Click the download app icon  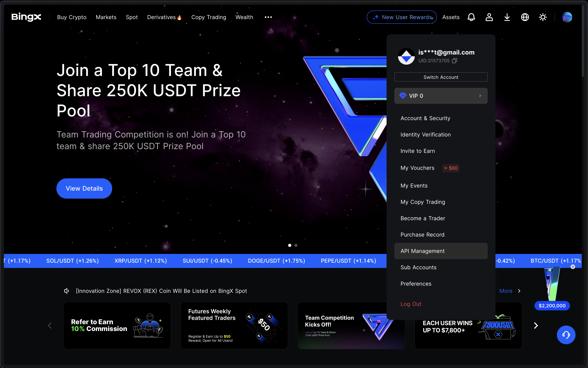click(x=507, y=17)
